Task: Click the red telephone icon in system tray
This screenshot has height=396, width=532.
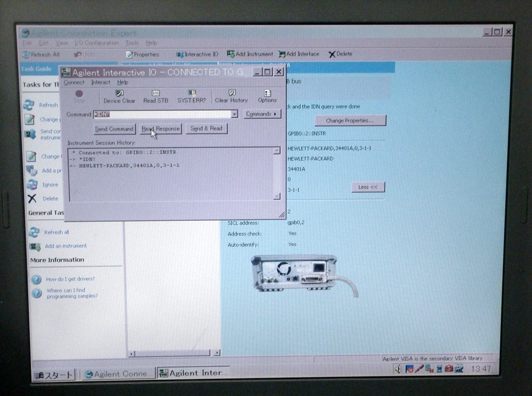Action: tap(449, 368)
